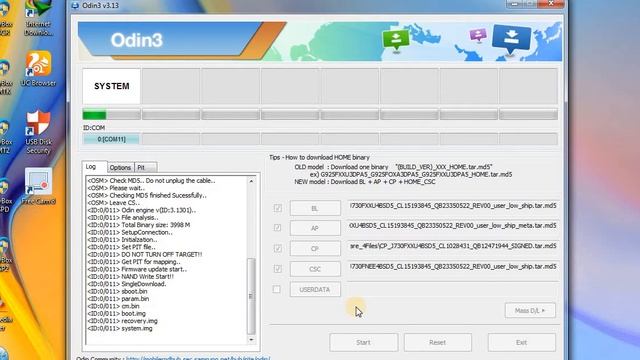This screenshot has width=640, height=360.
Task: Click the large blue download icon in banner
Action: click(511, 39)
